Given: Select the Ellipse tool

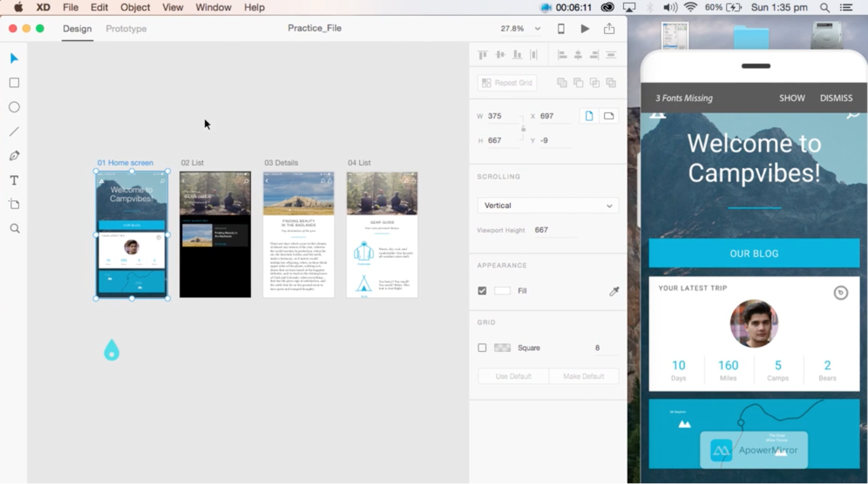Looking at the screenshot, I should pyautogui.click(x=14, y=106).
